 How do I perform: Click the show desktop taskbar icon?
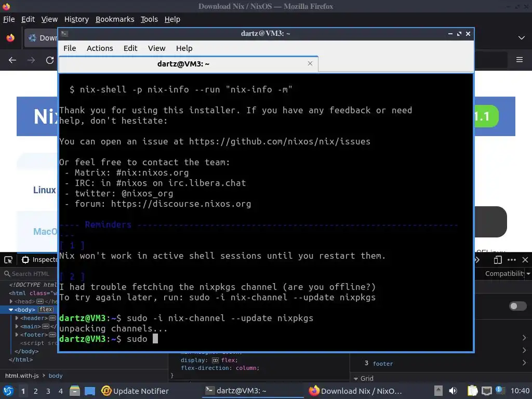click(x=89, y=391)
